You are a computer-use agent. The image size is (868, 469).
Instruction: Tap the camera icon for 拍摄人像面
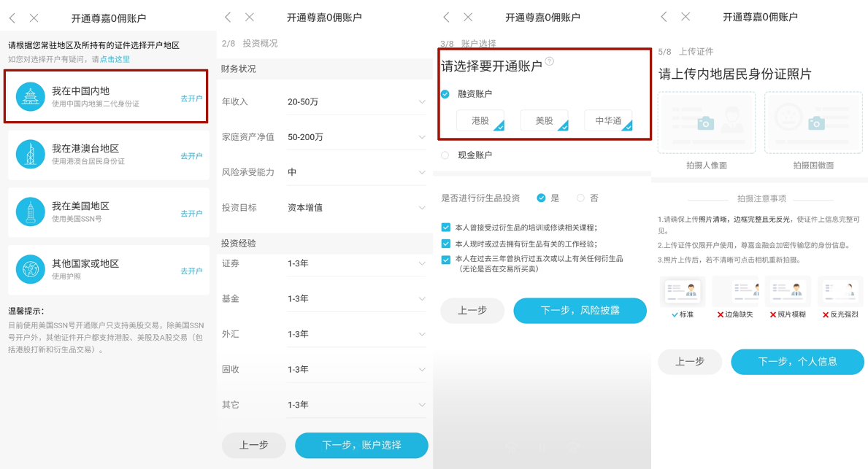pyautogui.click(x=706, y=124)
